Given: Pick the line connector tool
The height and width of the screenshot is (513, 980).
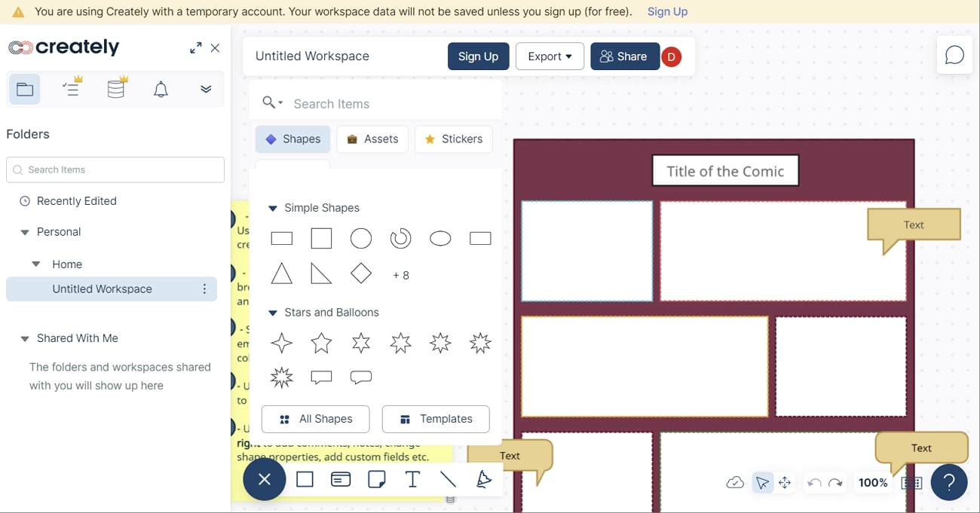Looking at the screenshot, I should [x=448, y=479].
